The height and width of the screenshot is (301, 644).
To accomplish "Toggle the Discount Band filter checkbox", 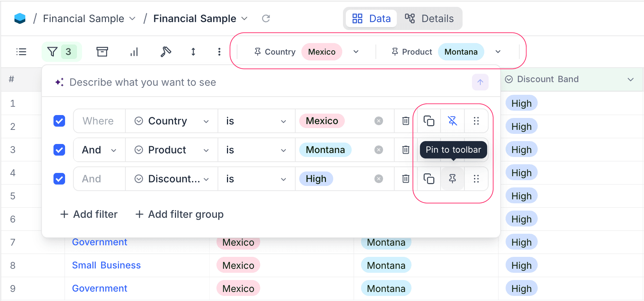I will pos(59,179).
